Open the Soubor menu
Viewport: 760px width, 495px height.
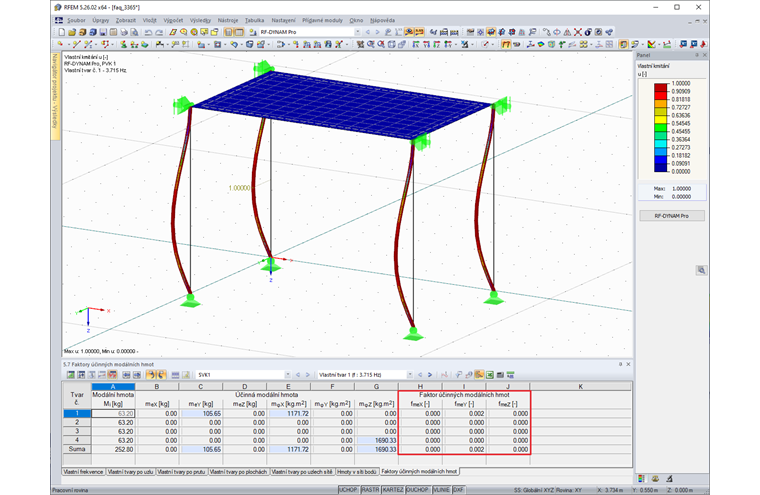click(x=76, y=20)
